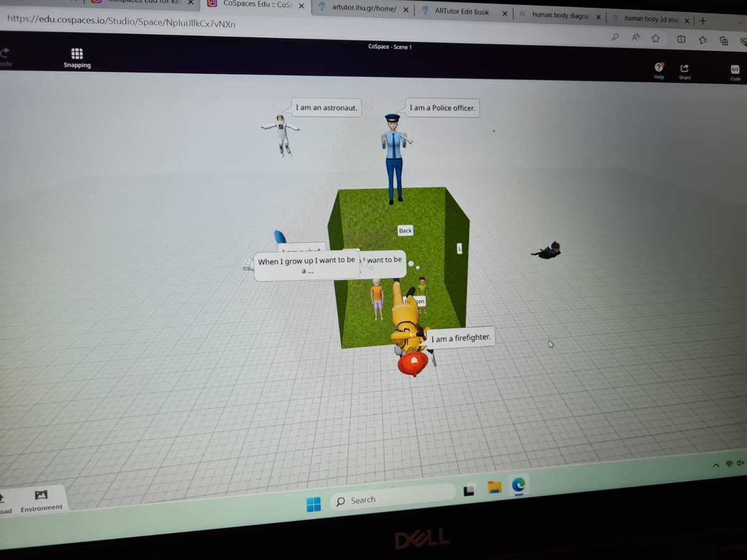Viewport: 747px width, 560px height.
Task: Click the CoSpace - Scene 1 title
Action: (x=390, y=47)
